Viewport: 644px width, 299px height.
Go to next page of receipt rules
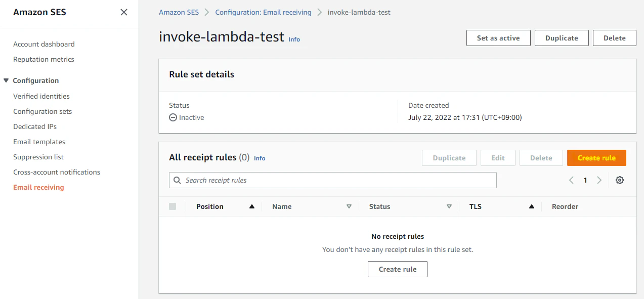[x=599, y=180]
